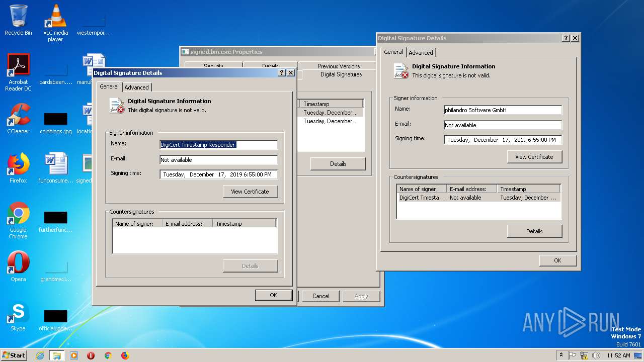The image size is (644, 362).
Task: Click invalid signature icon in left dialog
Action: (x=117, y=106)
